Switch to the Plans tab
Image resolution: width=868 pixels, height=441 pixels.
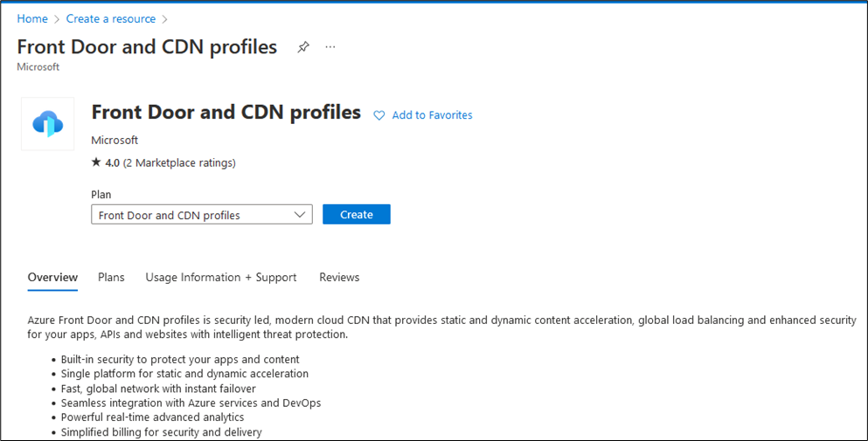coord(111,277)
